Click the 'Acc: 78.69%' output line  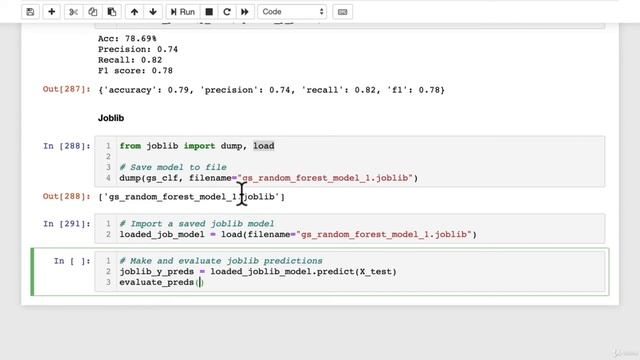pyautogui.click(x=127, y=38)
